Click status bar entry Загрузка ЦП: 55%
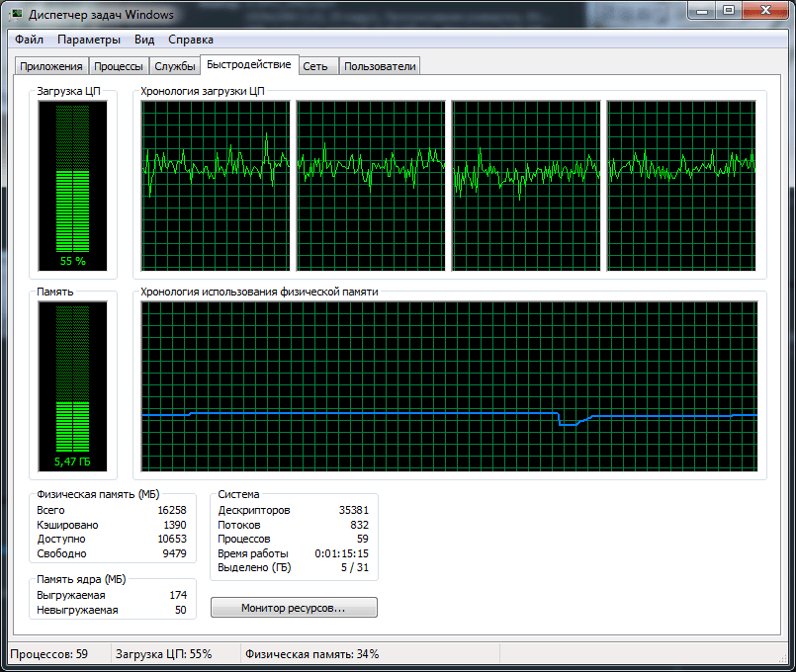Screen dimensions: 796x672 click(x=163, y=654)
